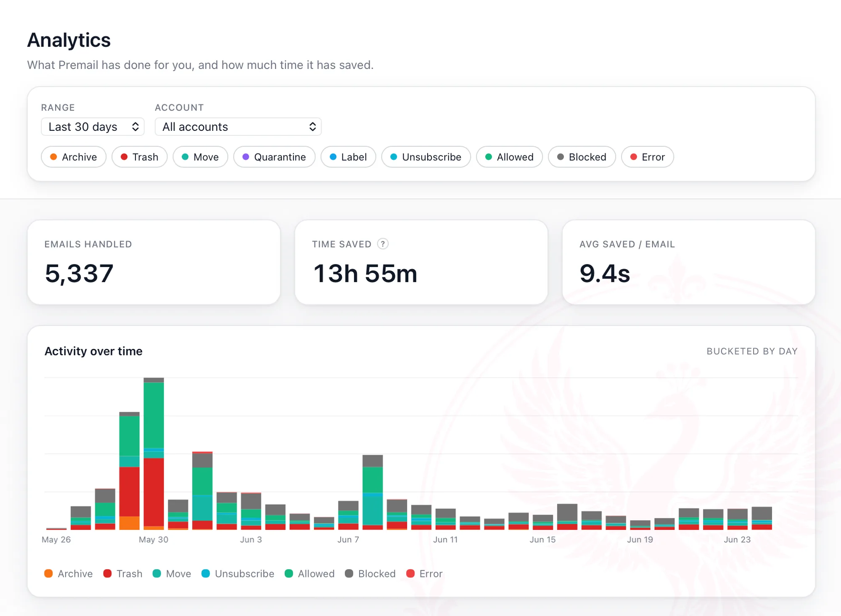Image resolution: width=841 pixels, height=616 pixels.
Task: Click the tall chart bar right of Jun 7
Action: [x=373, y=492]
